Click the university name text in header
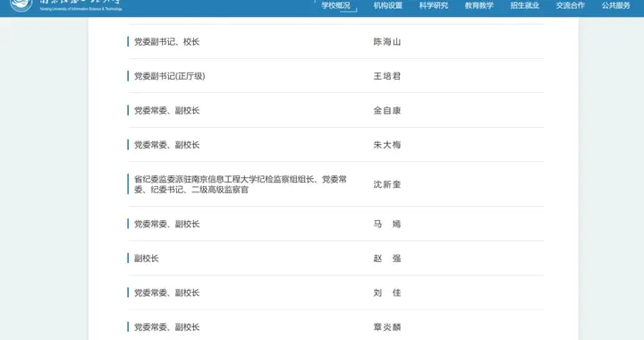 pos(80,4)
